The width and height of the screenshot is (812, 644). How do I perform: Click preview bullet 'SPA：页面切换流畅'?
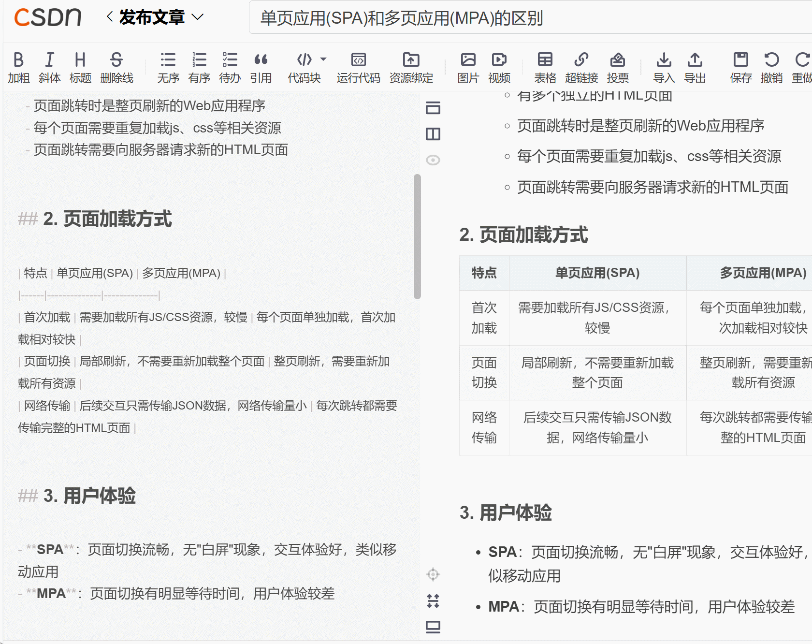[648, 563]
